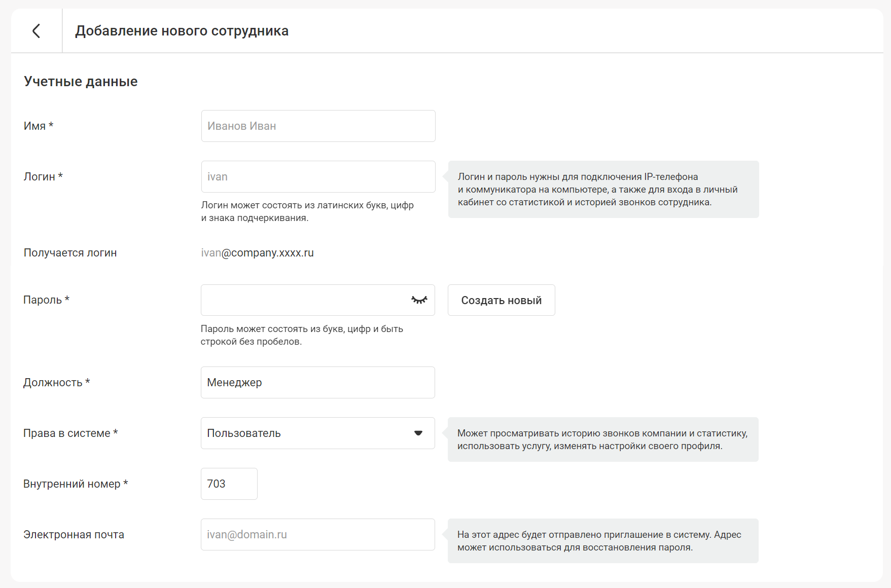
Task: Click the generated login ivan@company.xxxx.ru text
Action: [x=258, y=252]
